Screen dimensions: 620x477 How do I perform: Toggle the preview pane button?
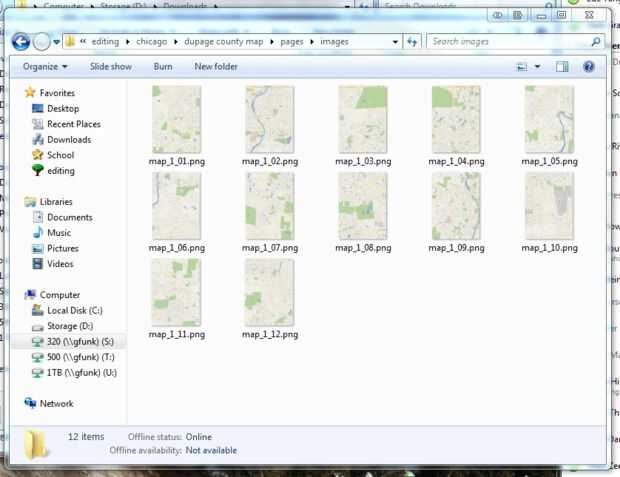562,67
